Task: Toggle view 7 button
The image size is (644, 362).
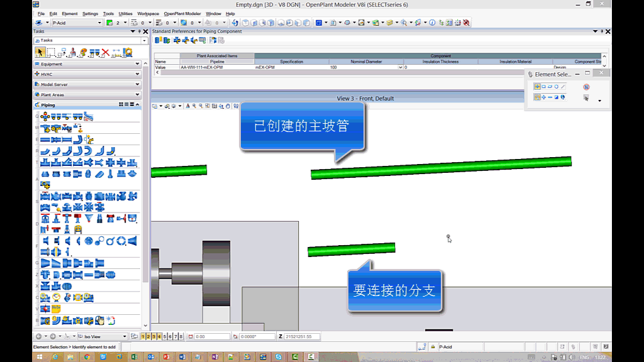Action: coord(175,336)
